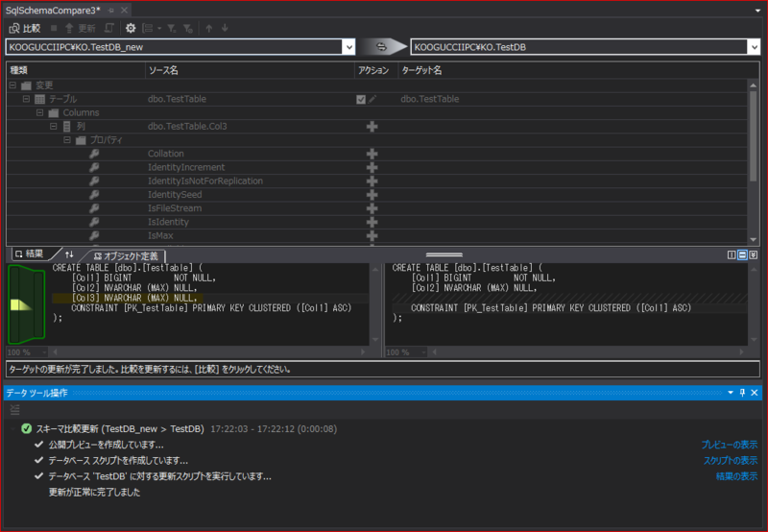Click the pencil change icon for dbo.TestTable
This screenshot has width=768, height=532.
(x=372, y=99)
